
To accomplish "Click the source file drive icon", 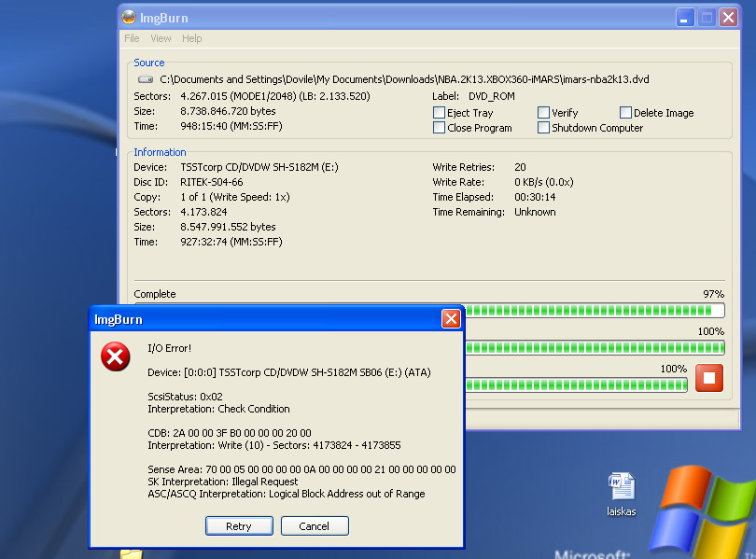I will (x=145, y=79).
